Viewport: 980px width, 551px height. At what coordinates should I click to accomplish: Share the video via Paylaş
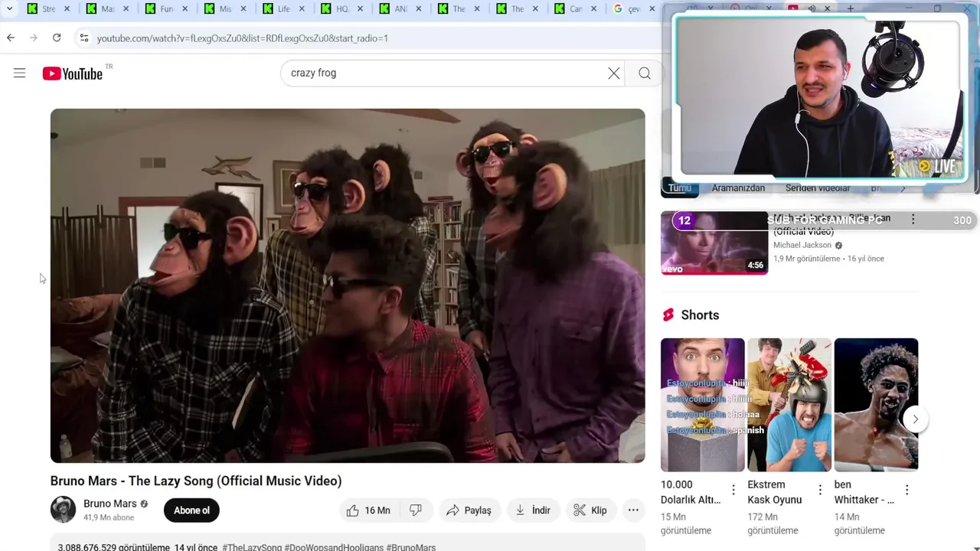pyautogui.click(x=469, y=510)
